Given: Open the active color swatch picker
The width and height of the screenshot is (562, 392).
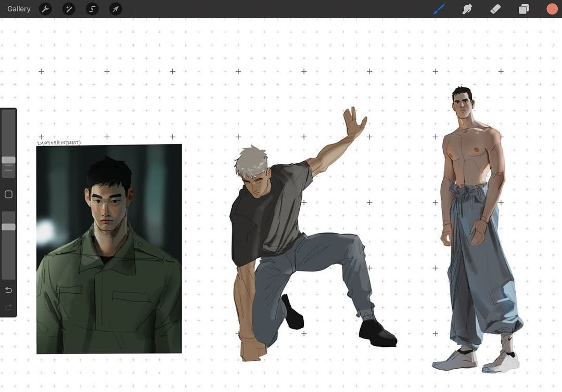Looking at the screenshot, I should coord(552,9).
